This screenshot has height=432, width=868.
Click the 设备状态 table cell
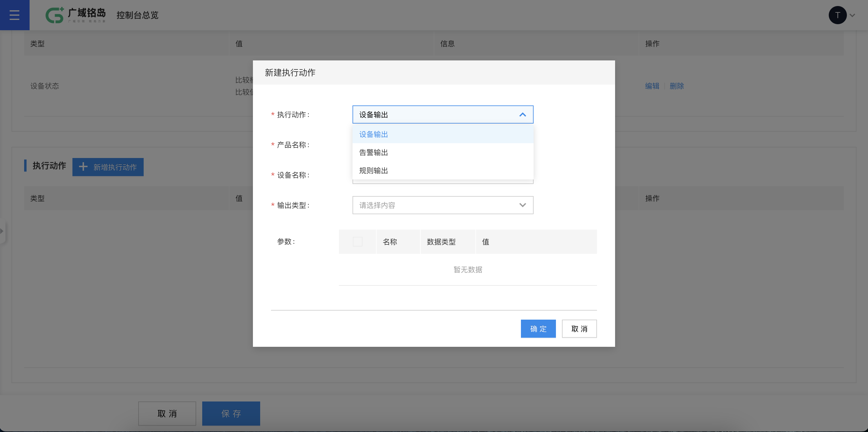45,86
